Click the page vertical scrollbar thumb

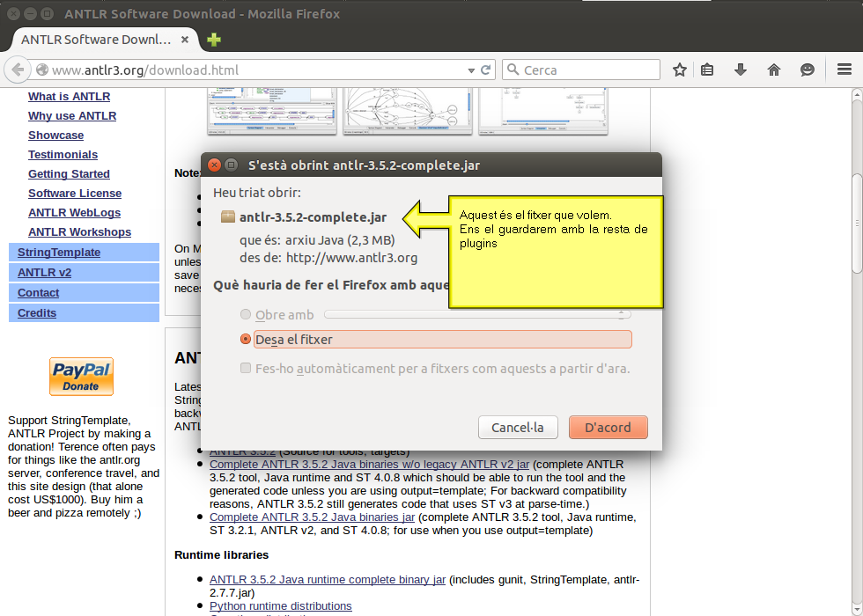coord(857,223)
